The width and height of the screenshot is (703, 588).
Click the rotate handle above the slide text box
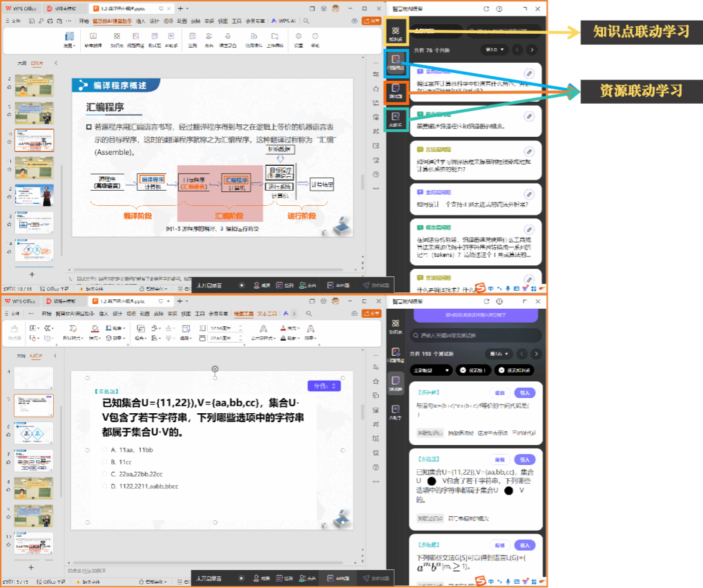pos(215,369)
